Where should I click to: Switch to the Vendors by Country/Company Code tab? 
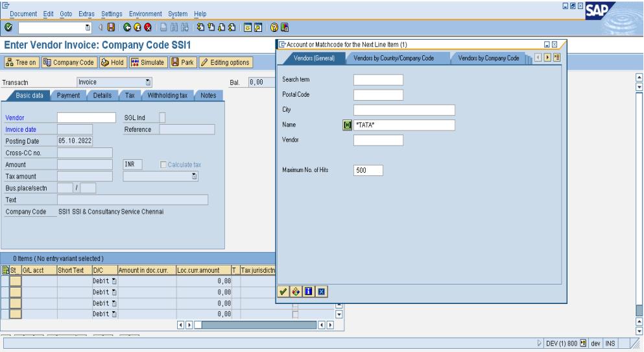(x=394, y=58)
